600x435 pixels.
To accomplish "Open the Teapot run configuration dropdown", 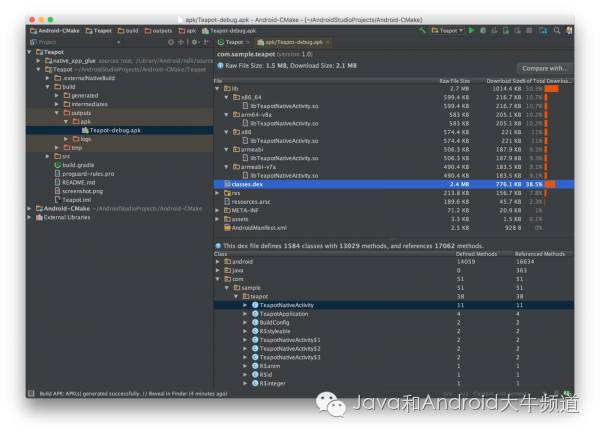I will [448, 30].
